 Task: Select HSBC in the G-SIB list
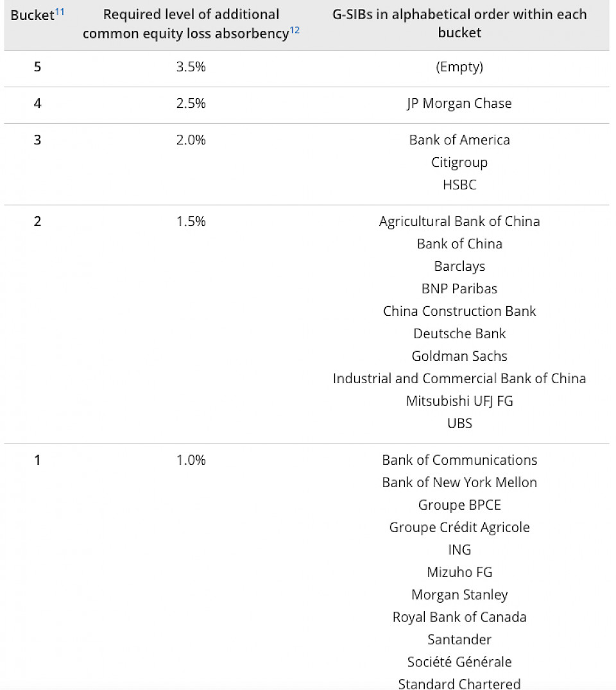pos(459,185)
